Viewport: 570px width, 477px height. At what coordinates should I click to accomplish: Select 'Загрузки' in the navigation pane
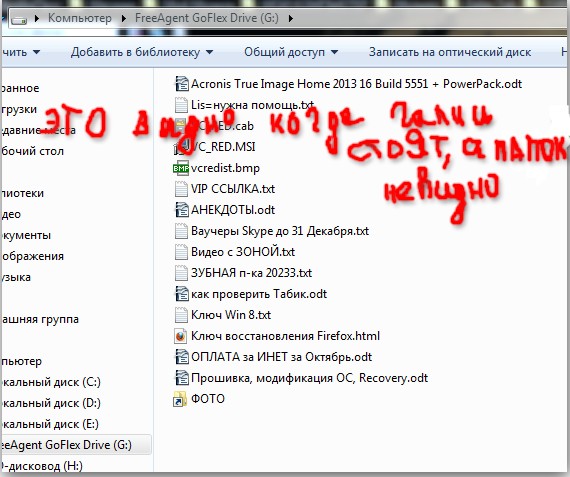coord(19,109)
